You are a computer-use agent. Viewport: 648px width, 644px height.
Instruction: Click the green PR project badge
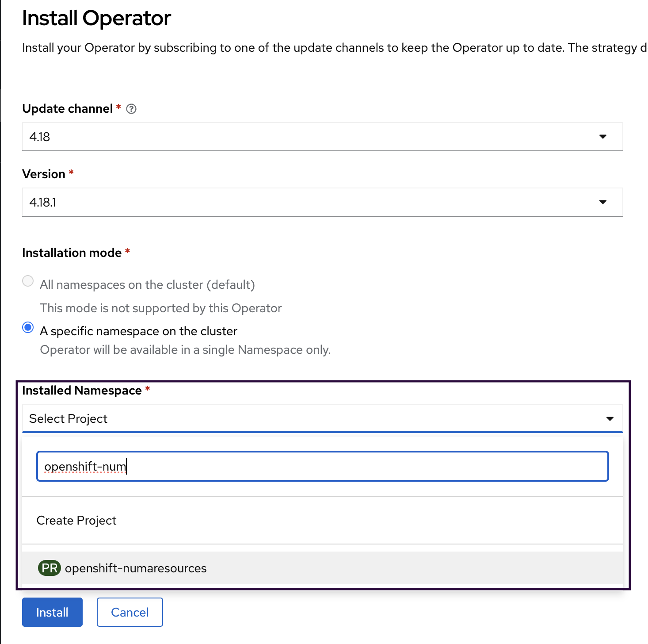pyautogui.click(x=49, y=568)
